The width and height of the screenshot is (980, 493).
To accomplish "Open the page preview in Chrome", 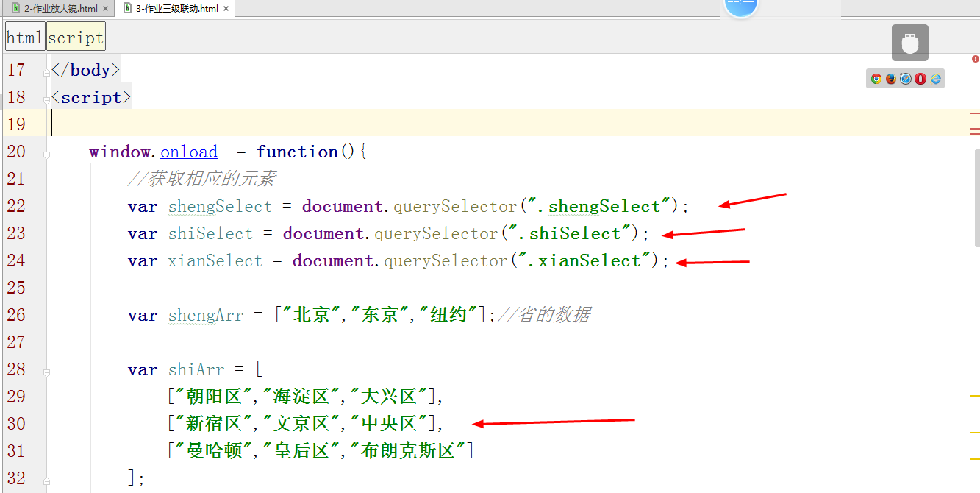I will tap(876, 78).
